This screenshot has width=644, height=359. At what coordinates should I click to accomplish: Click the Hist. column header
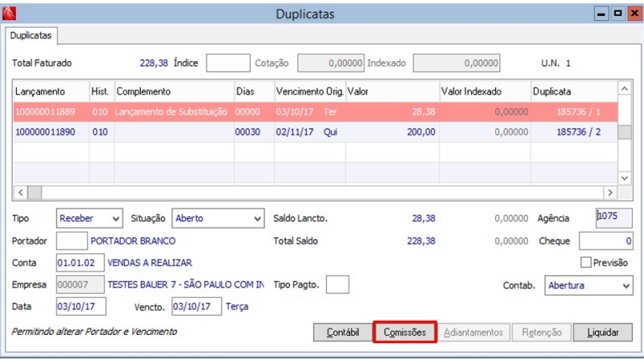click(x=102, y=91)
